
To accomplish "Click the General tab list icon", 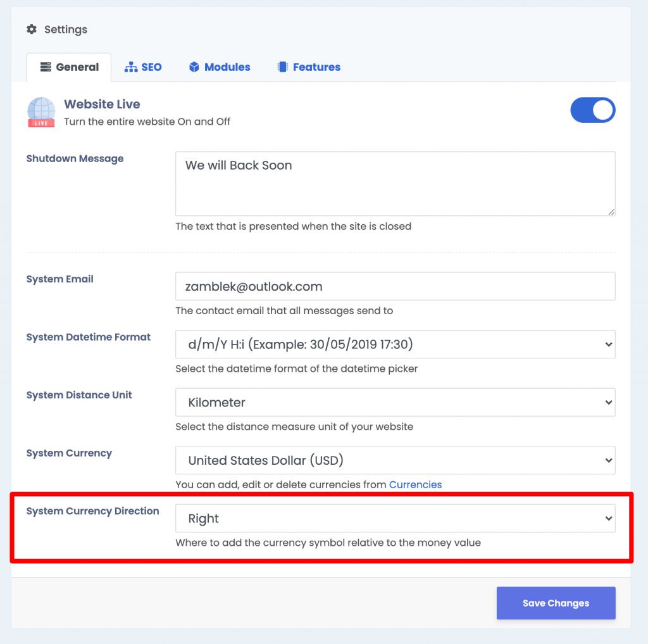I will (x=46, y=67).
